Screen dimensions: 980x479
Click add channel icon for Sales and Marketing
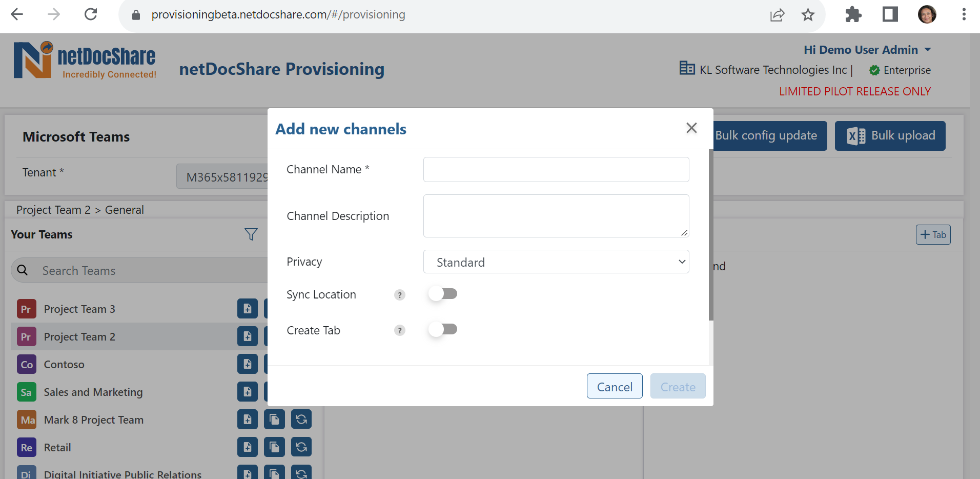tap(248, 392)
